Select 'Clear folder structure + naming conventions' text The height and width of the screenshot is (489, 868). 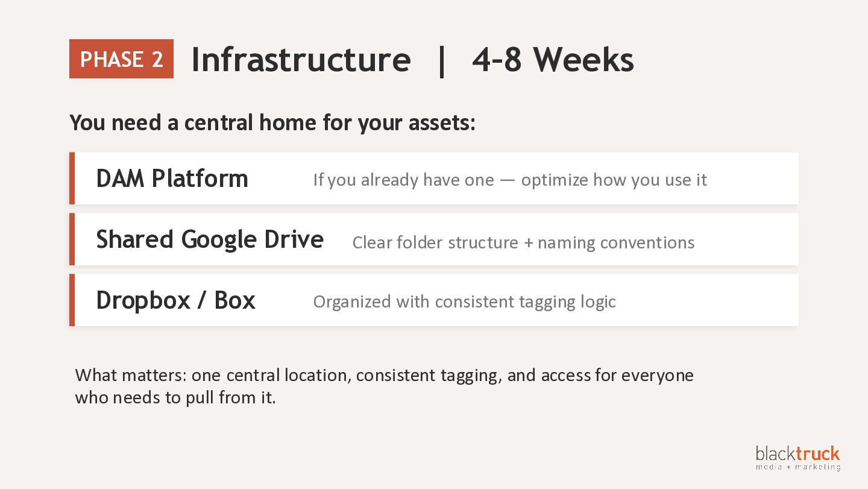(523, 242)
